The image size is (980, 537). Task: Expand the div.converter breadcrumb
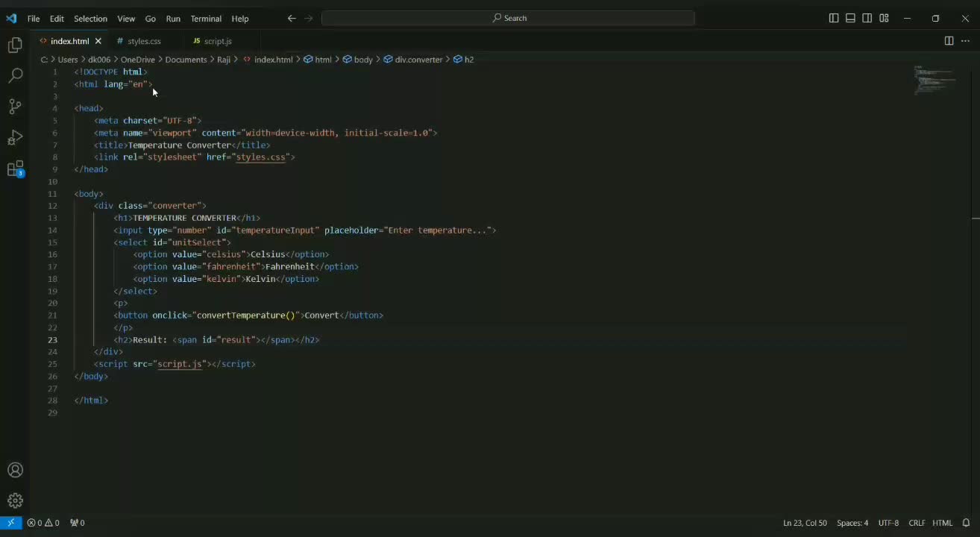point(418,60)
